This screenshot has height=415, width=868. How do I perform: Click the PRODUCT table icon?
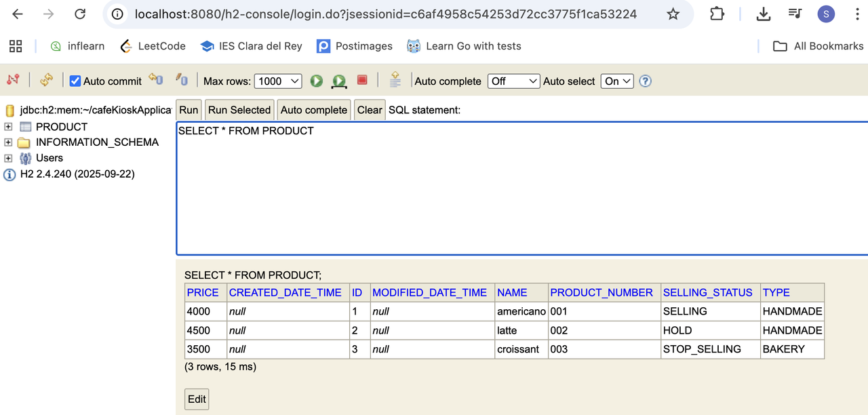[x=26, y=127]
